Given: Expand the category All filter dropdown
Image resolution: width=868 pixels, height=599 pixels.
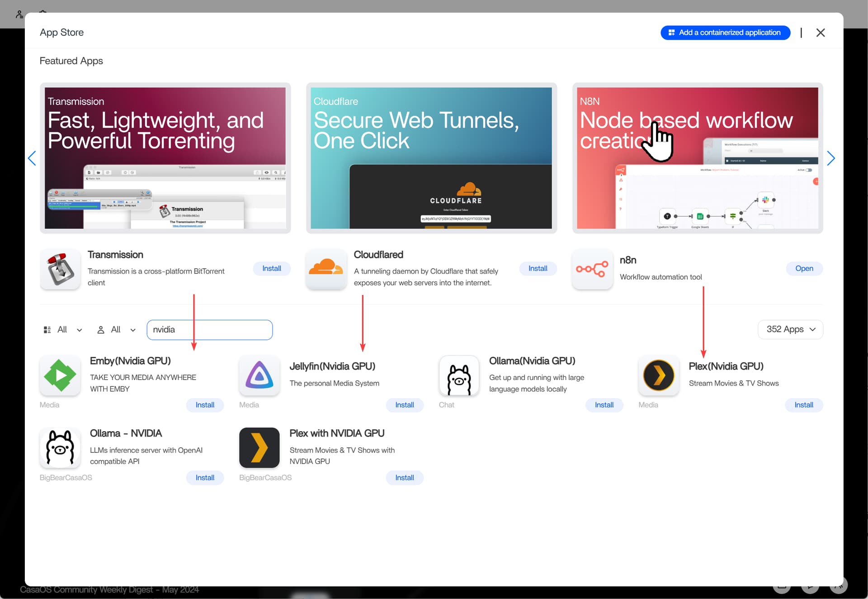Looking at the screenshot, I should pyautogui.click(x=63, y=330).
